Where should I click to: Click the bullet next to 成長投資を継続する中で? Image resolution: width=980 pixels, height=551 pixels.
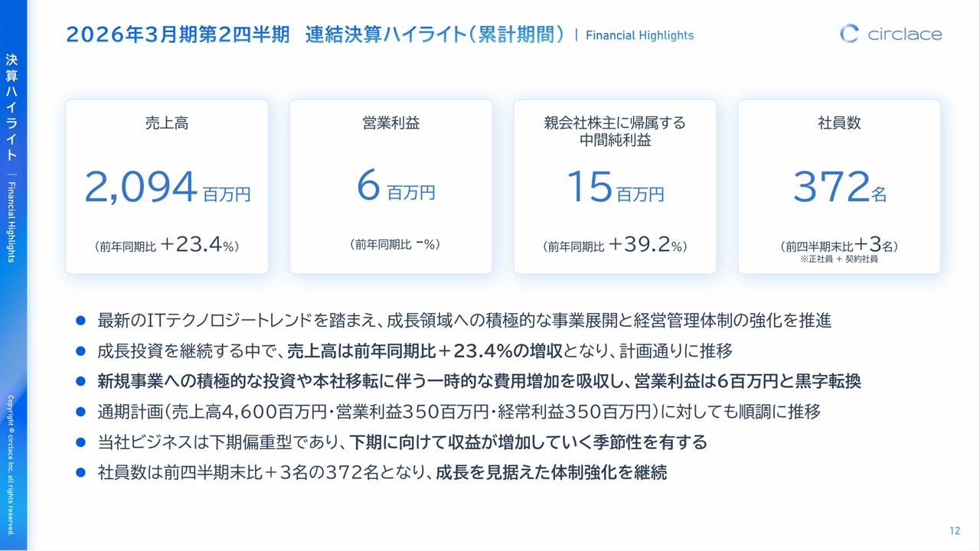(80, 351)
